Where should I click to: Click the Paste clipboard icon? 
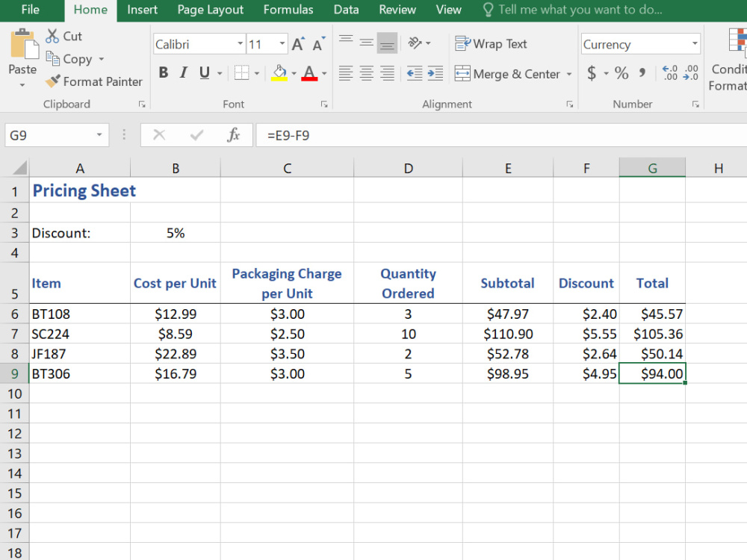point(24,44)
